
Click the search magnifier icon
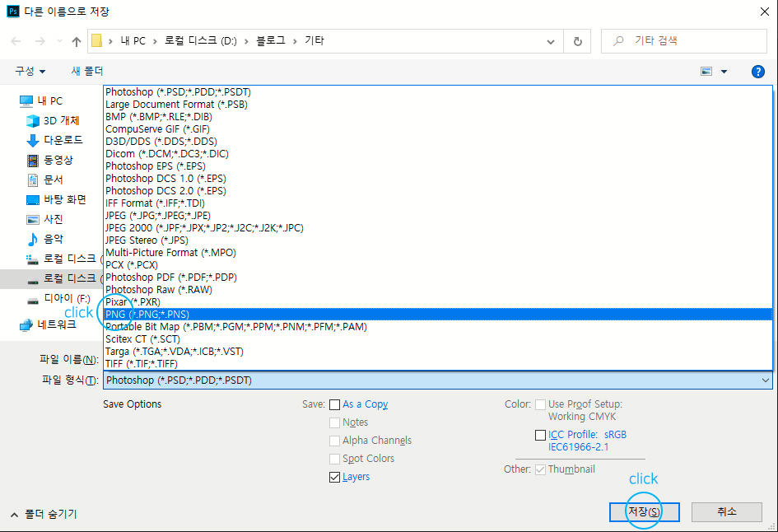[x=618, y=40]
